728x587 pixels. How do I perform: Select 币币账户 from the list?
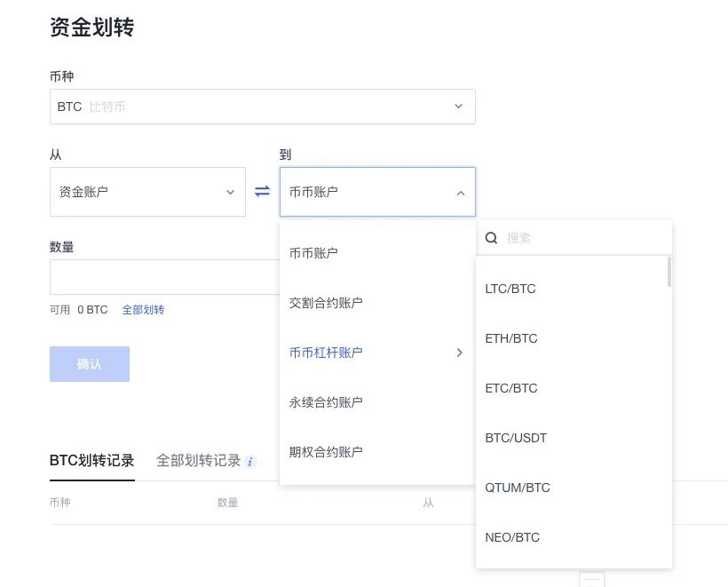[x=313, y=253]
